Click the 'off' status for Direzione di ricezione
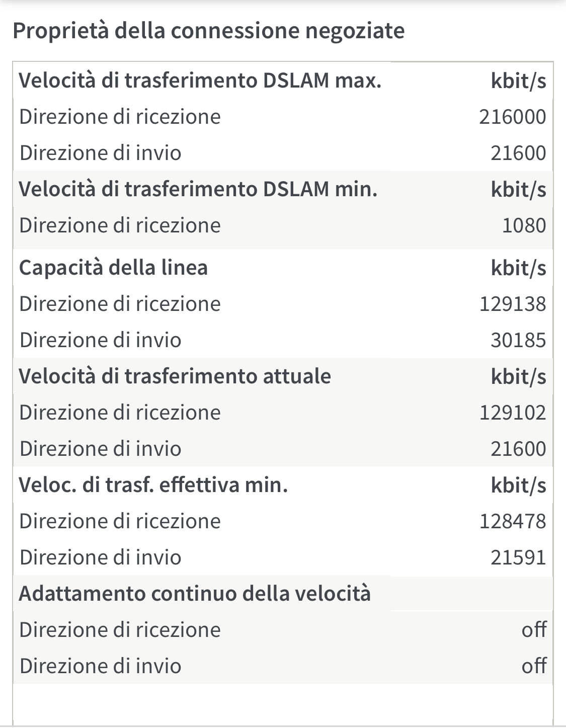The image size is (566, 728). click(x=534, y=630)
